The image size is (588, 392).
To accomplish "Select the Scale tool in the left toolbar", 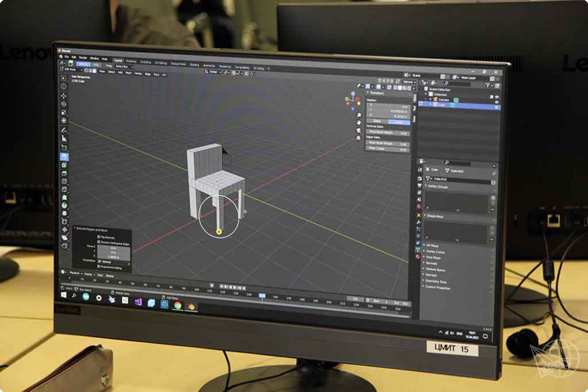I will [x=64, y=112].
